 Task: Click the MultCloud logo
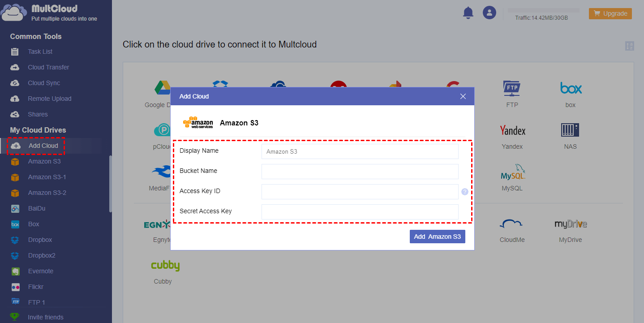coord(49,13)
